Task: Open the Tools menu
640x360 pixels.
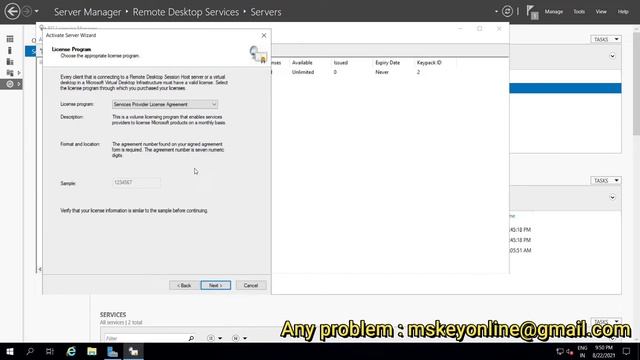Action: pos(579,11)
